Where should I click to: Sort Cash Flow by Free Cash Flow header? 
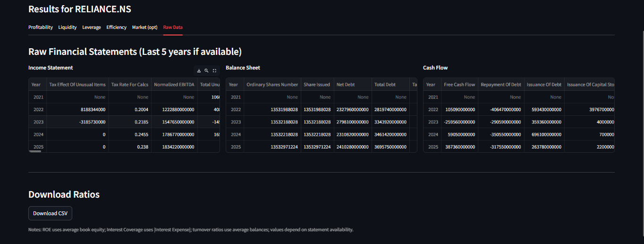pos(459,85)
